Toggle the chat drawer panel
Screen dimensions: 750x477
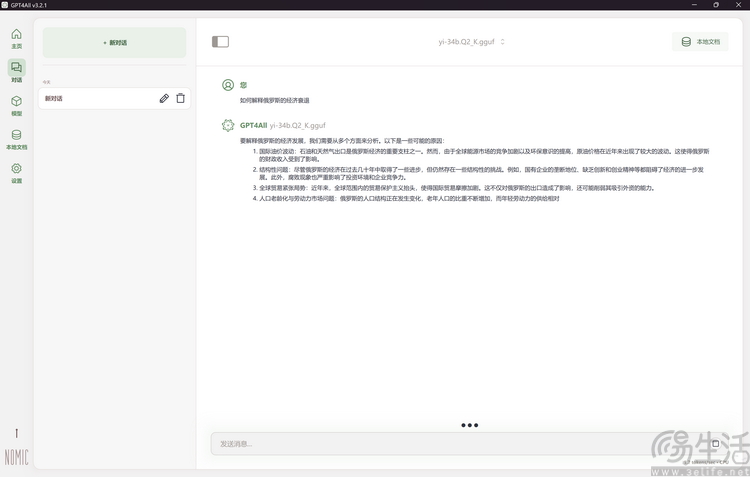(221, 42)
